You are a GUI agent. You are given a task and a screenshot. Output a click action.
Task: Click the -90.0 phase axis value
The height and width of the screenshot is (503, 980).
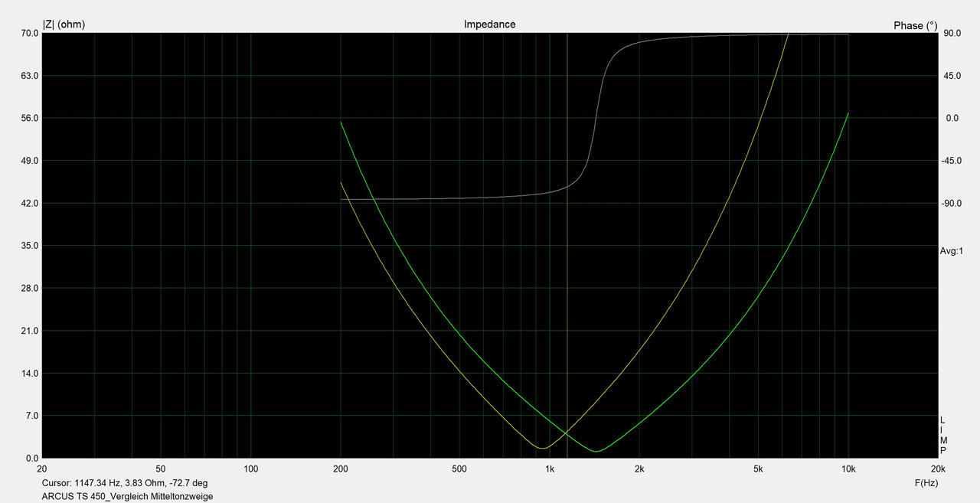pyautogui.click(x=951, y=203)
